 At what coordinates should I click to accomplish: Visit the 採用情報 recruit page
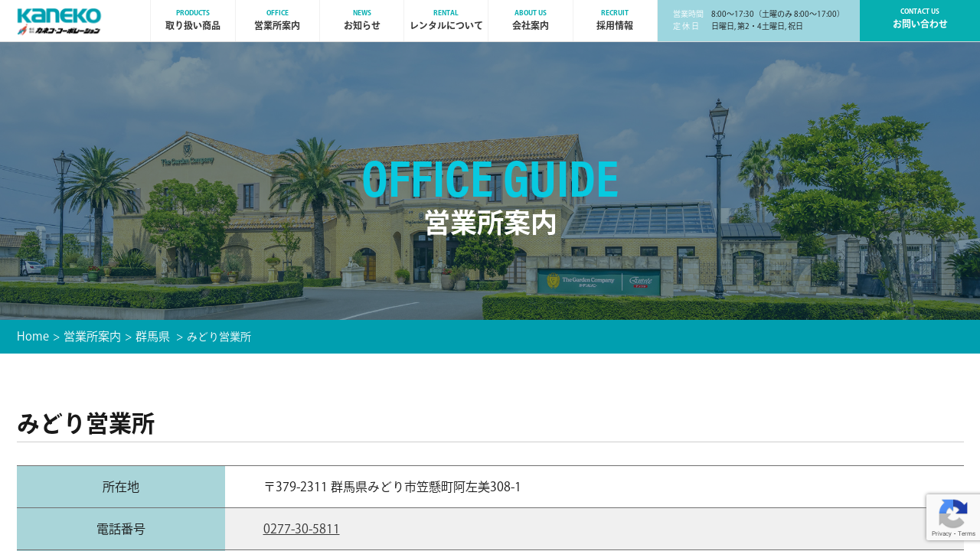pyautogui.click(x=615, y=21)
